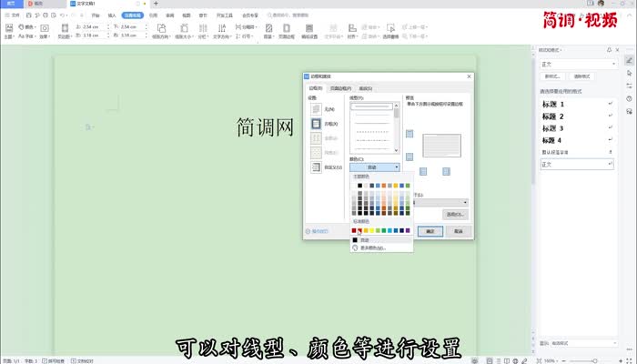Switch to 页面边框 page border tab
This screenshot has height=364, width=637.
pos(340,88)
